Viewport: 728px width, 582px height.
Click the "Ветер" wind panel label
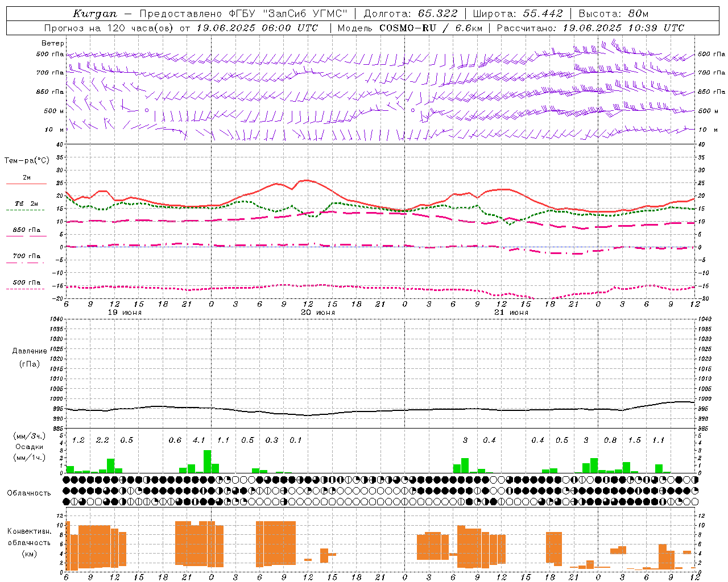(53, 43)
